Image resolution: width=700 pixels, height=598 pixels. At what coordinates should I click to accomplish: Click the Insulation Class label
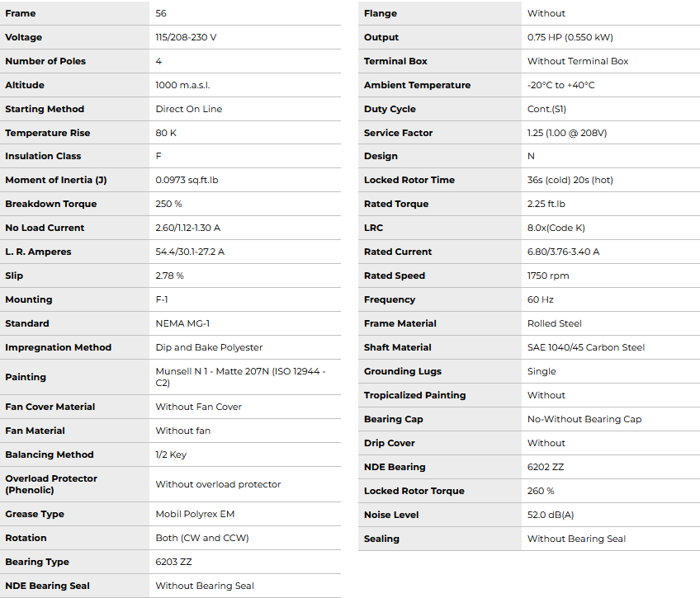[x=44, y=156]
